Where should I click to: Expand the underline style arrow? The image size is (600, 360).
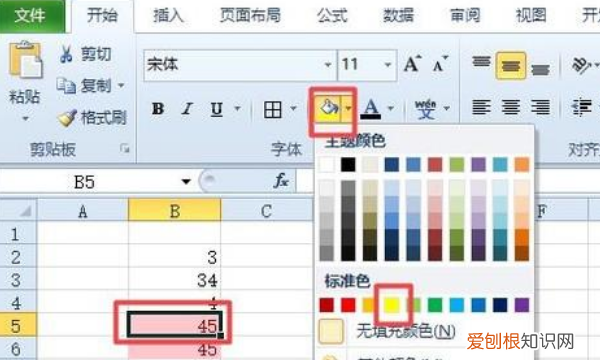237,109
